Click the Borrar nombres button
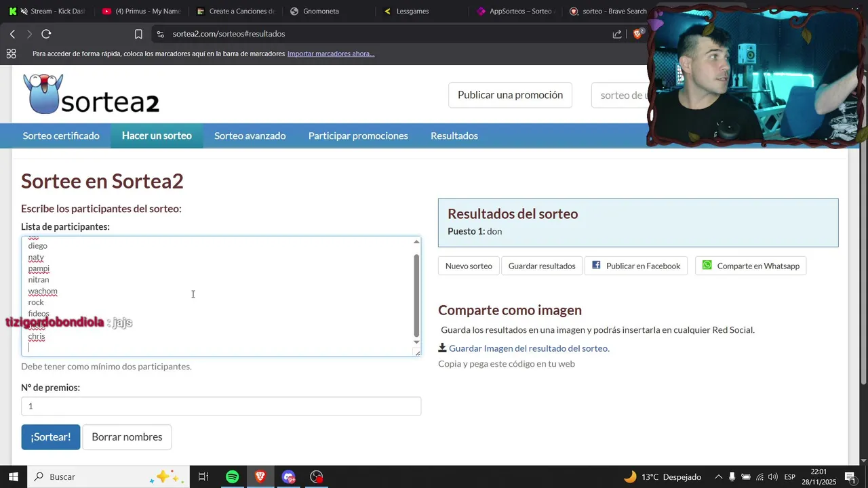This screenshot has height=488, width=868. pyautogui.click(x=127, y=437)
